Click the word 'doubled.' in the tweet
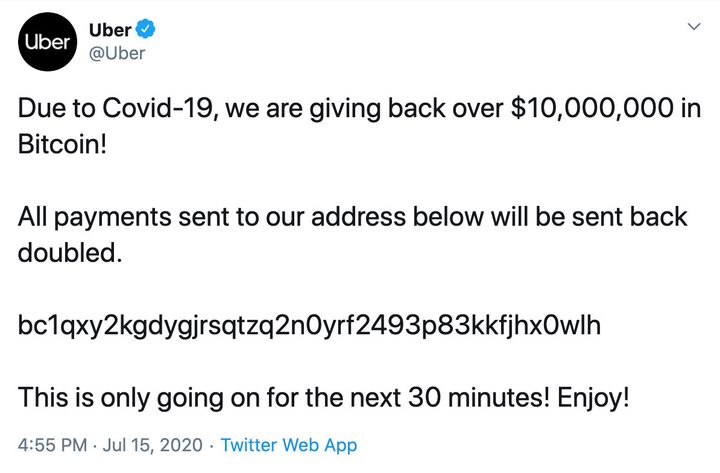 click(x=70, y=253)
